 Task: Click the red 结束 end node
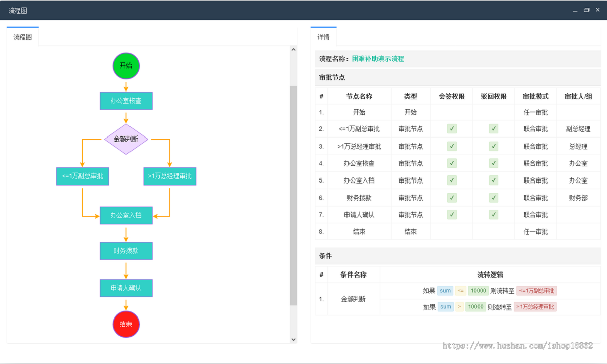click(125, 324)
